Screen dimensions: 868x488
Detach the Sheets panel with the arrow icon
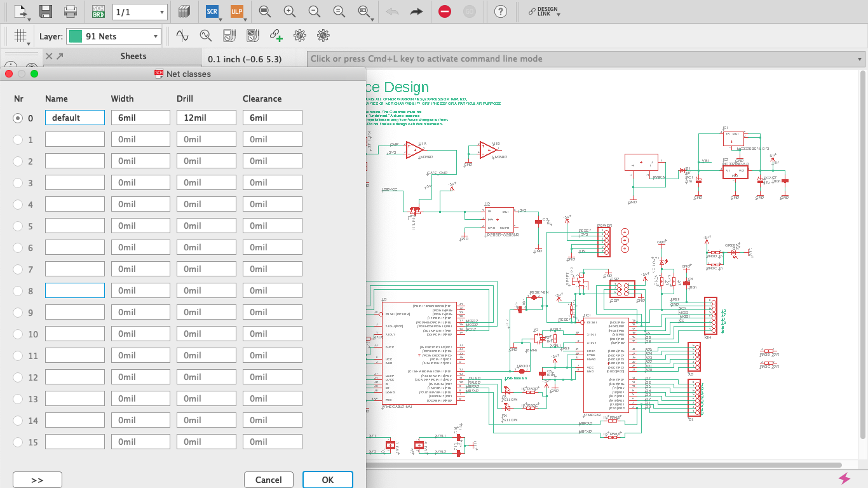coord(60,57)
